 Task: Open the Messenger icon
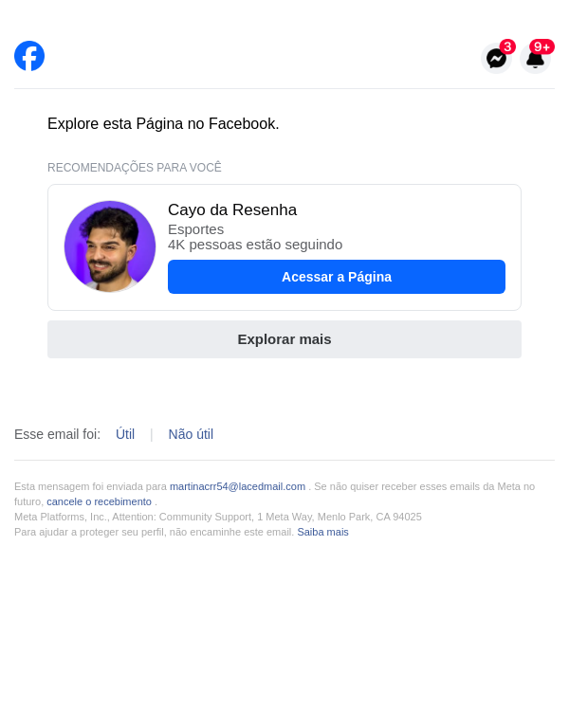[x=496, y=59]
